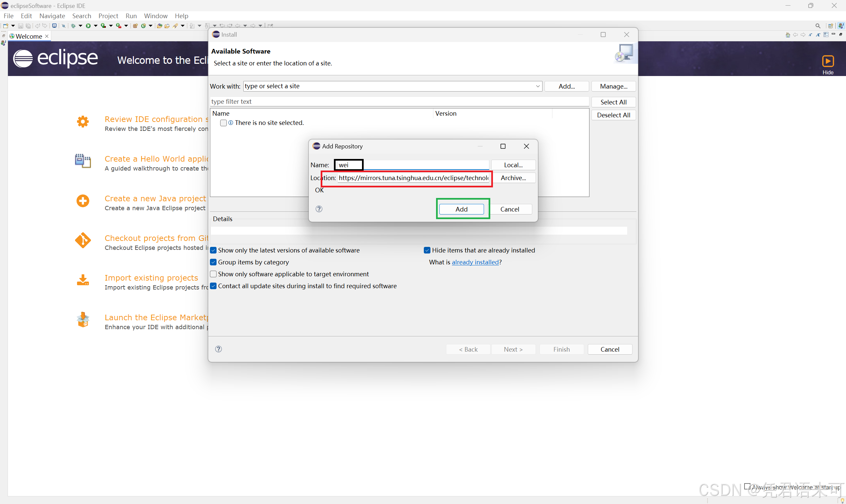Click the Add button in Add Repository
846x504 pixels.
(x=461, y=209)
